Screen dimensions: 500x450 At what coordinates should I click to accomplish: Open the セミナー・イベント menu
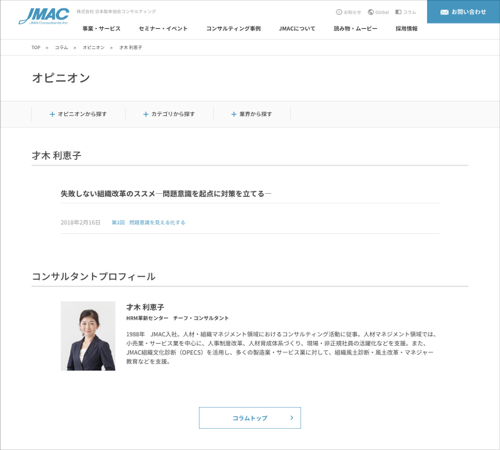163,29
